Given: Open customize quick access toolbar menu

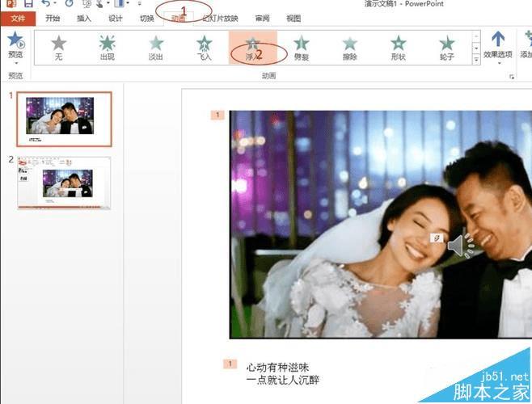Looking at the screenshot, I should tap(139, 3).
